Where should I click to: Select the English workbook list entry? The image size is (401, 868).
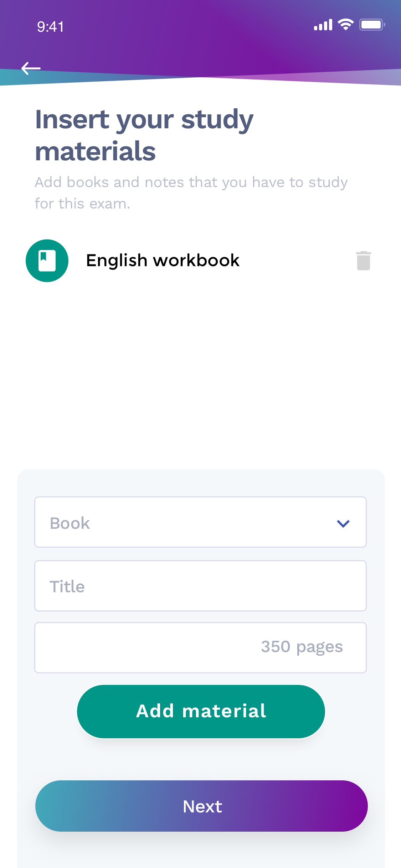point(163,260)
